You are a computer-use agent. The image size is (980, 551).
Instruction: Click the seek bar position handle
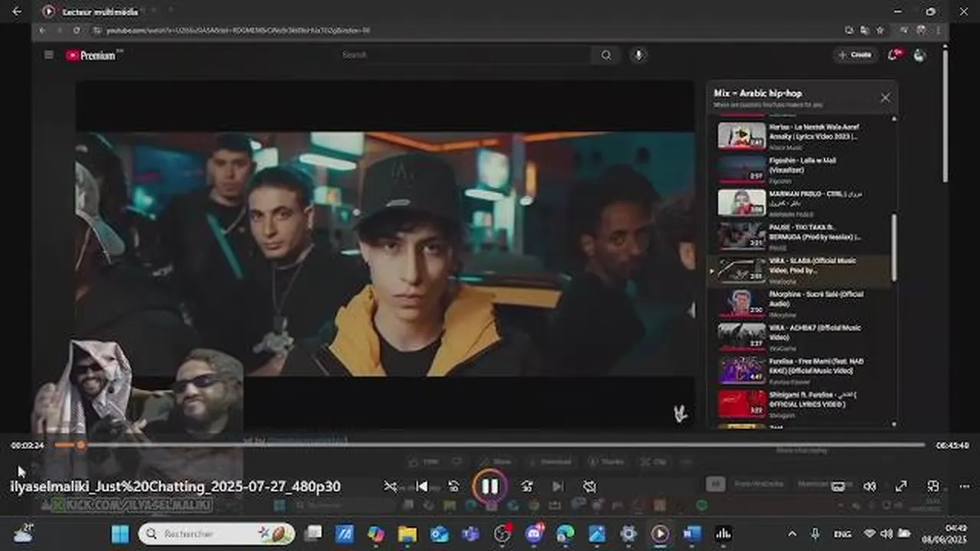(80, 445)
